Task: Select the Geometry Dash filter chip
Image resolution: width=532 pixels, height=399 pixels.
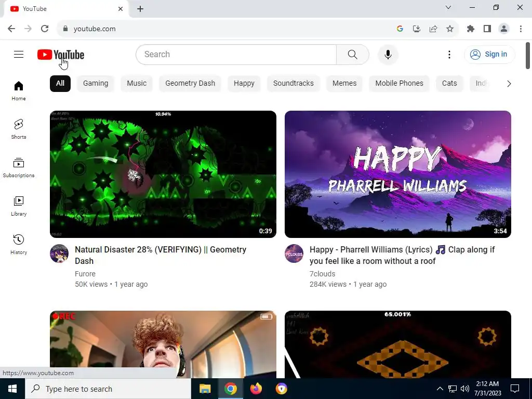Action: pos(190,84)
